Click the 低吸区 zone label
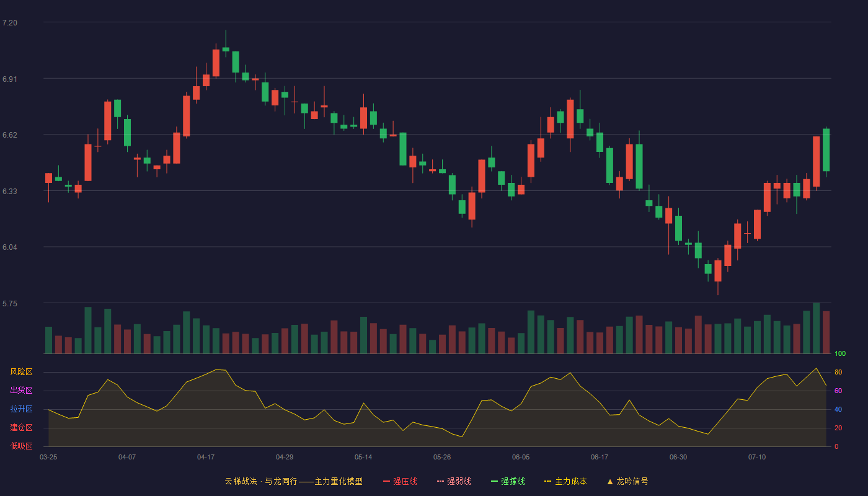 [21, 446]
